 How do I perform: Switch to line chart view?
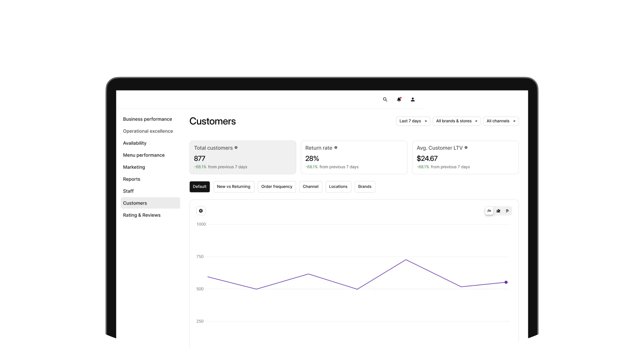(489, 211)
